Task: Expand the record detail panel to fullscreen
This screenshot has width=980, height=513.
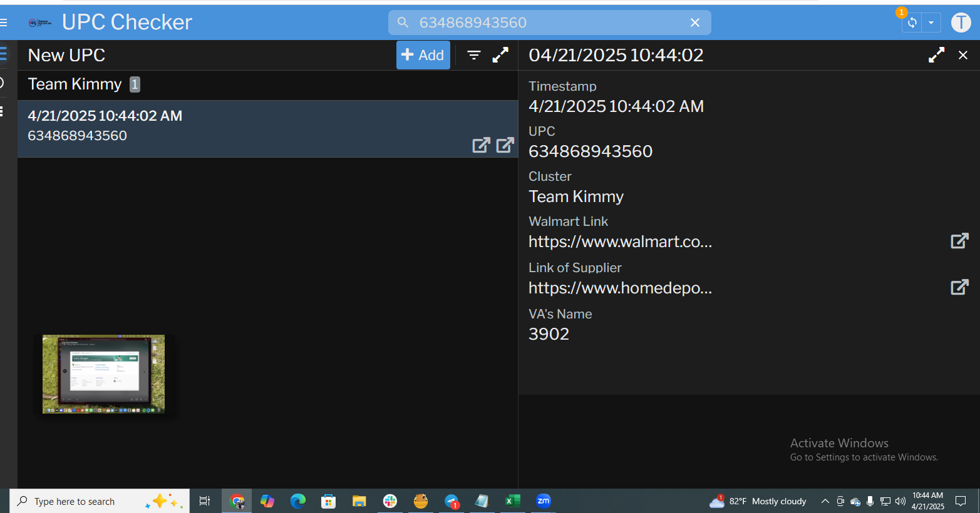Action: pos(936,55)
